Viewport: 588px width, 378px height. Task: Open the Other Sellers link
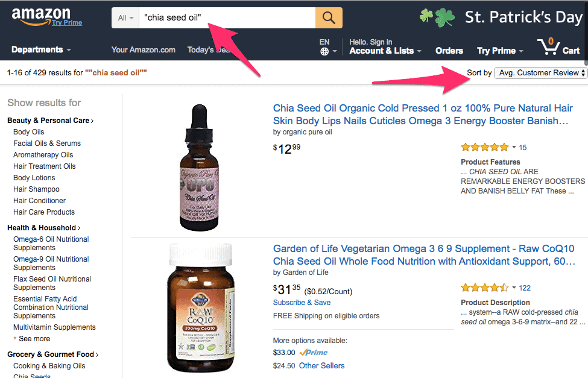coord(321,365)
